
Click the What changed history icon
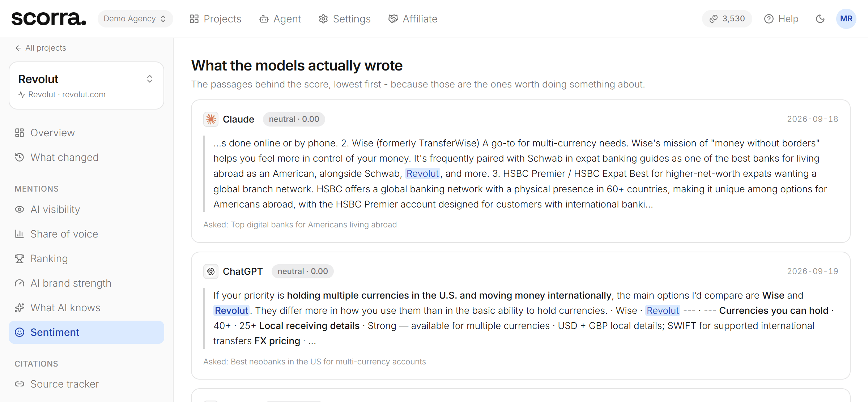[x=20, y=157]
